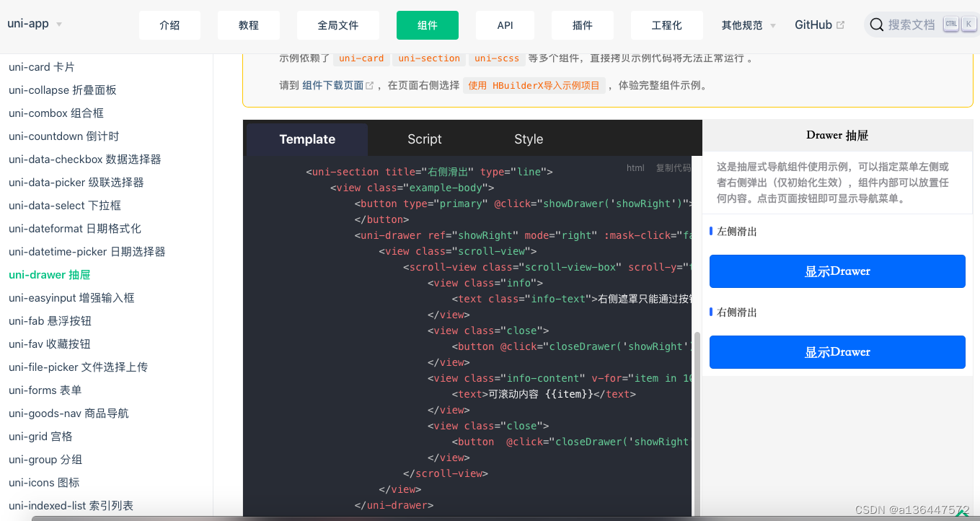Open sidebar item uni-easyinput 增强输入框
The image size is (980, 521).
tap(71, 298)
